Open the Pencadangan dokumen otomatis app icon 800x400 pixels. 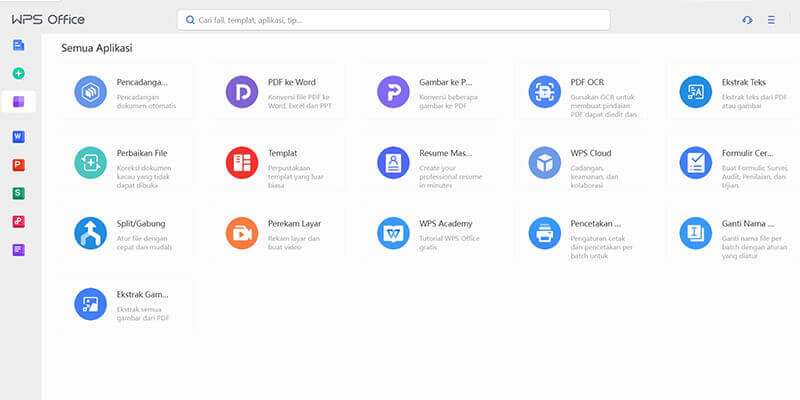[90, 92]
